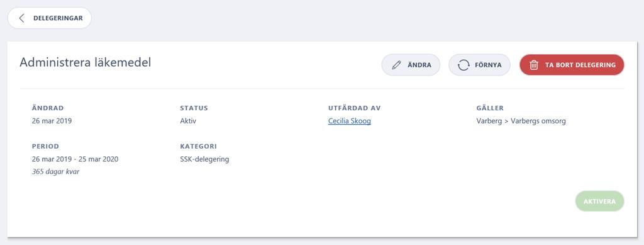
Task: Click the Aktiv status value
Action: coord(188,122)
